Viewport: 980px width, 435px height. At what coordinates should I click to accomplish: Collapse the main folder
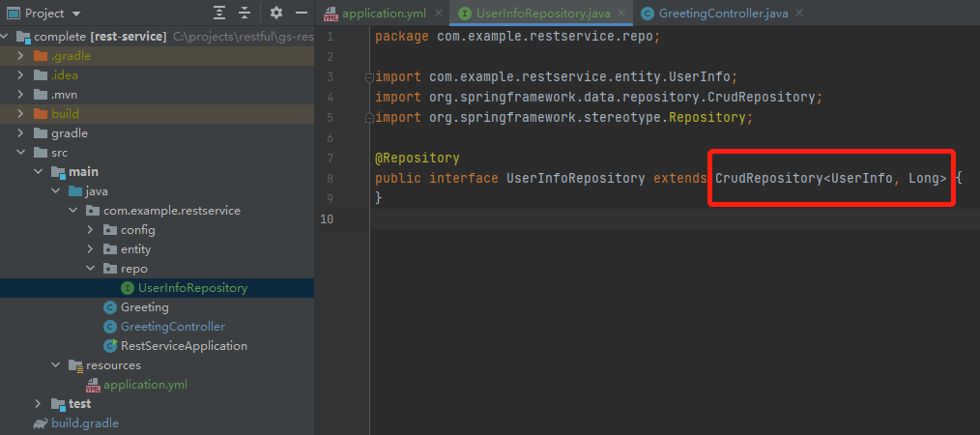point(38,172)
